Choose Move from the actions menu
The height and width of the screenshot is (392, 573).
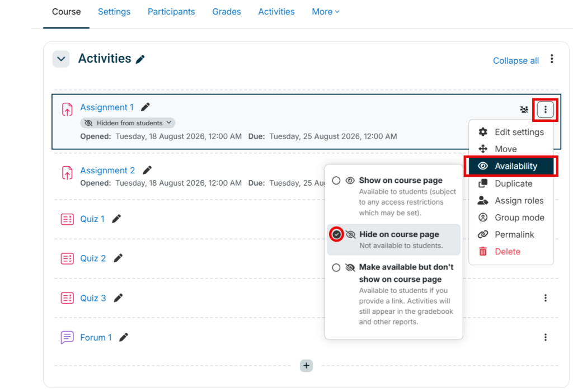click(x=511, y=149)
